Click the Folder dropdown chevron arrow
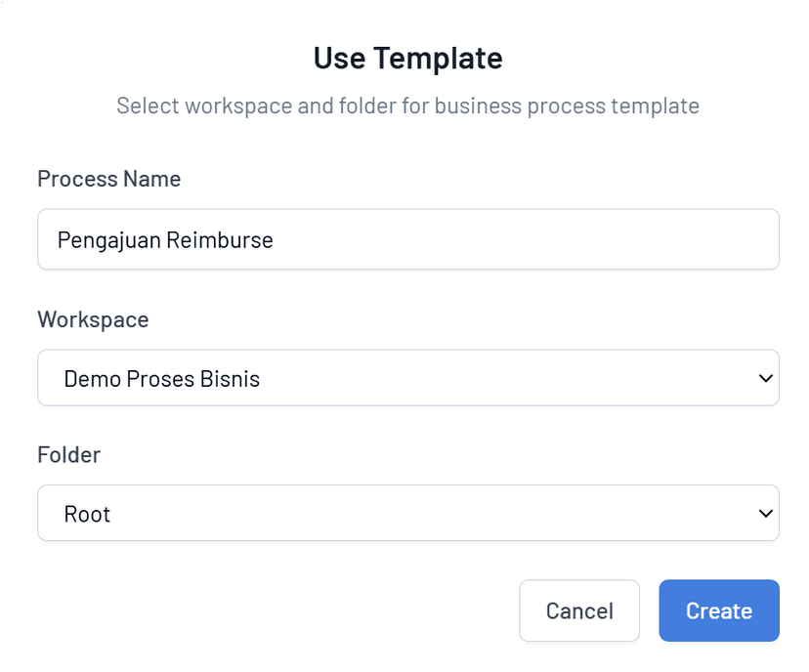Viewport: 809px width, 672px height. tap(765, 513)
